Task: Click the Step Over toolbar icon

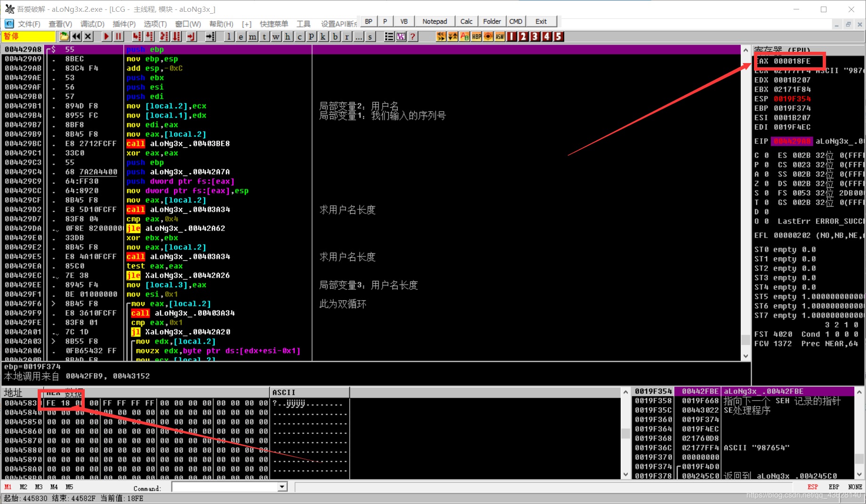Action: click(149, 37)
